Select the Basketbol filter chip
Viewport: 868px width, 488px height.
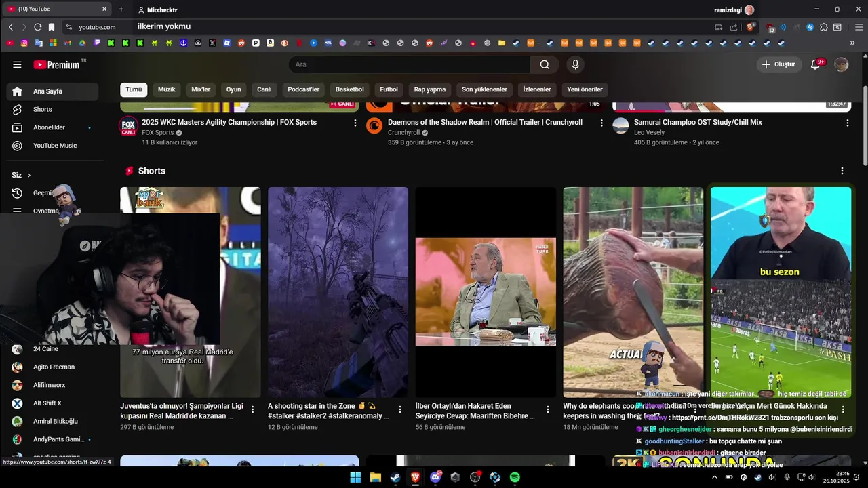pos(350,89)
